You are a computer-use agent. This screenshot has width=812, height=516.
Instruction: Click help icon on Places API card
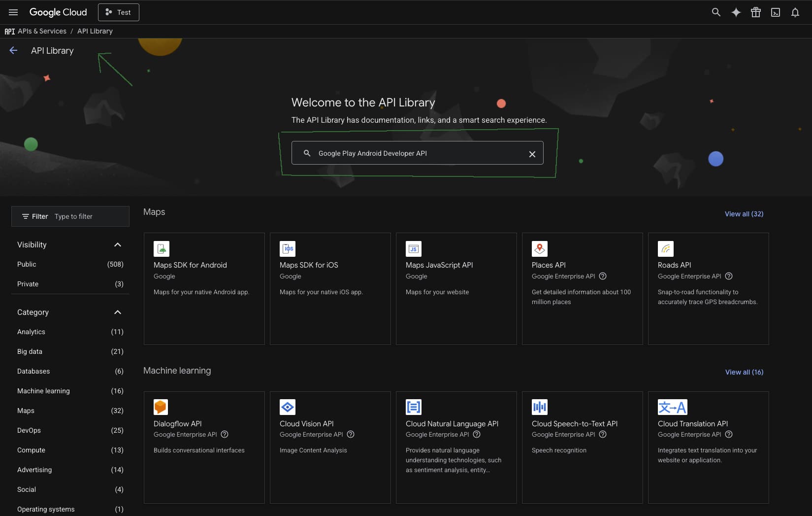pyautogui.click(x=603, y=276)
